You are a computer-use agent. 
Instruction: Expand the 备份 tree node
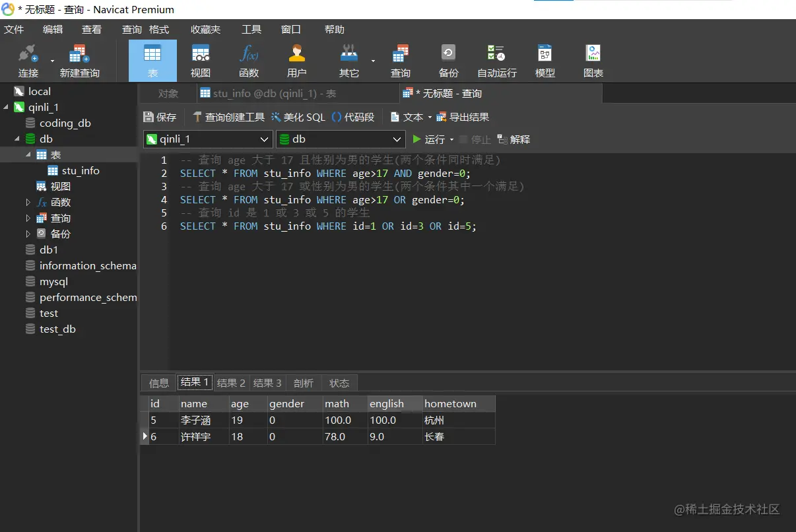pos(28,234)
